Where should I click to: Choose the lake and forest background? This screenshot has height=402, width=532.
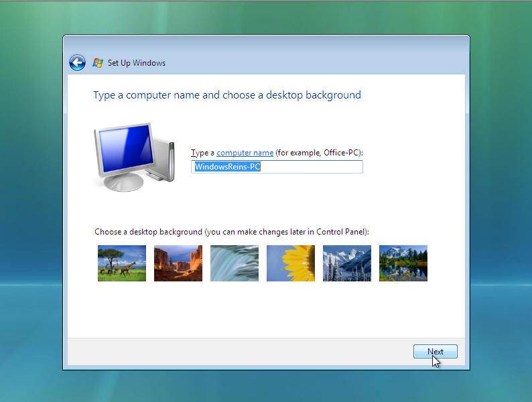403,263
